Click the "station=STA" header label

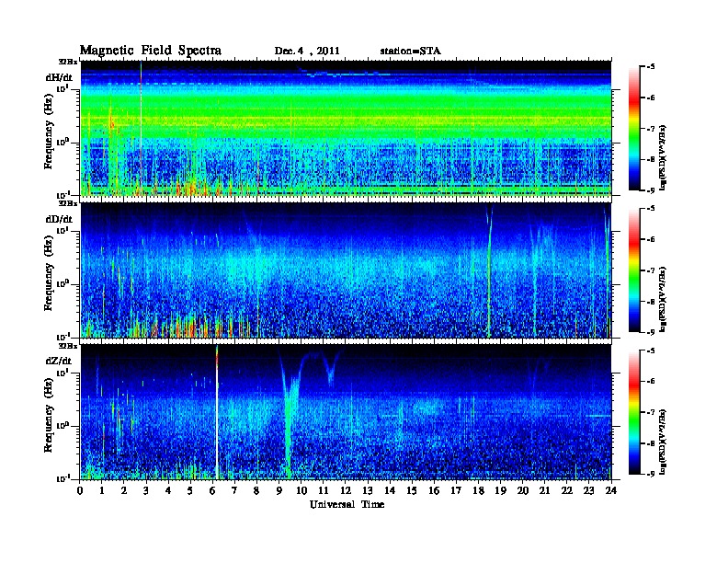[x=411, y=52]
